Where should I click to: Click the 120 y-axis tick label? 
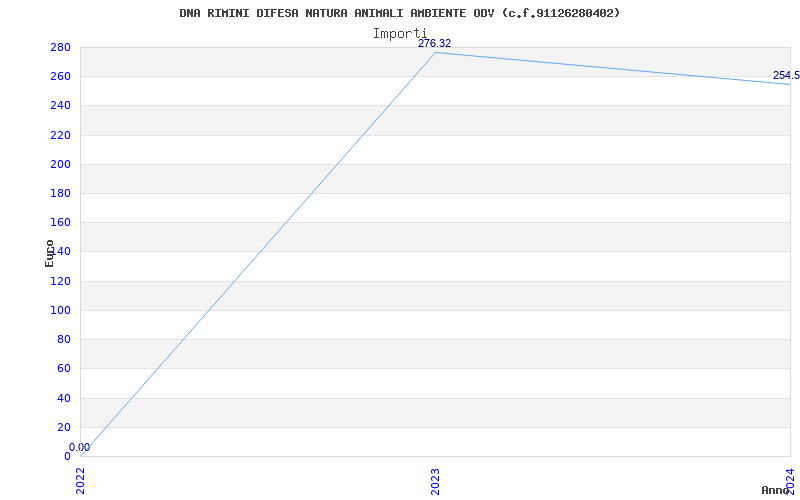pyautogui.click(x=60, y=281)
